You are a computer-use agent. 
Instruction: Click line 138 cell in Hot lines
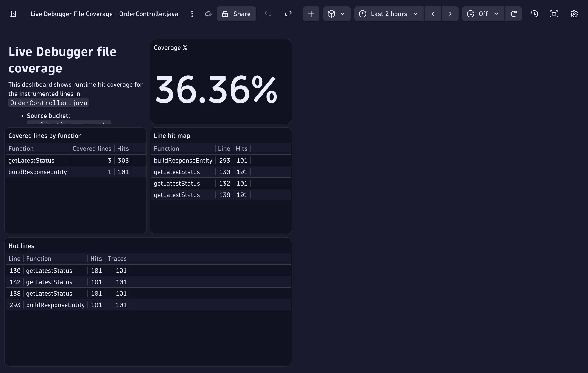coord(15,293)
